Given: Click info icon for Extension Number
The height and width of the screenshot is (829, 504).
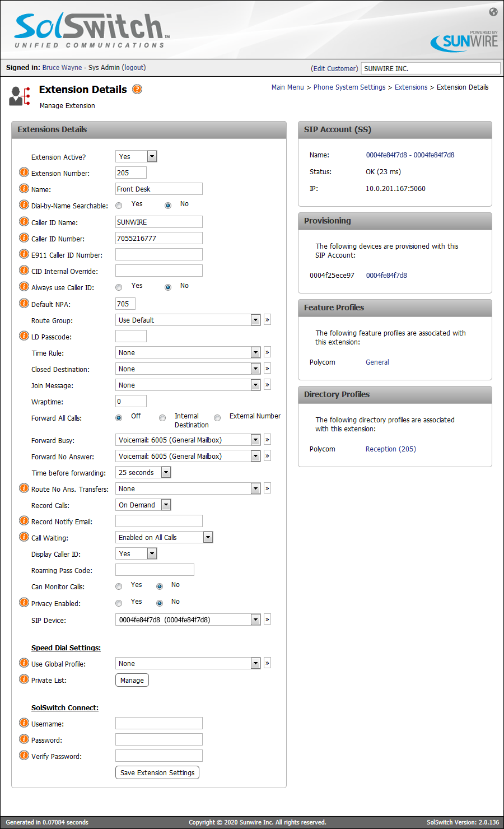Looking at the screenshot, I should pyautogui.click(x=24, y=173).
